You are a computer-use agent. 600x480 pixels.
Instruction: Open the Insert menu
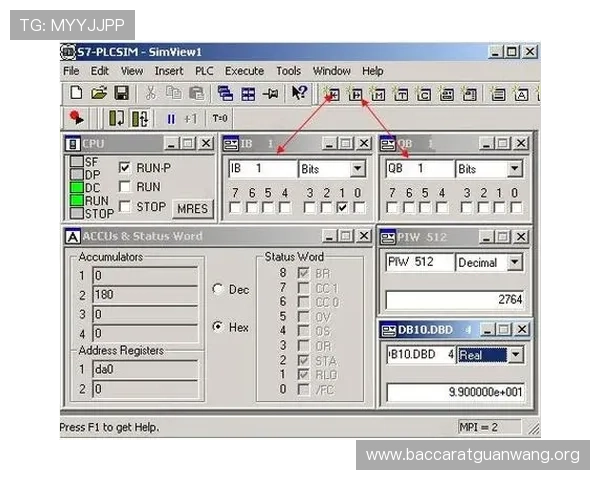pos(169,71)
